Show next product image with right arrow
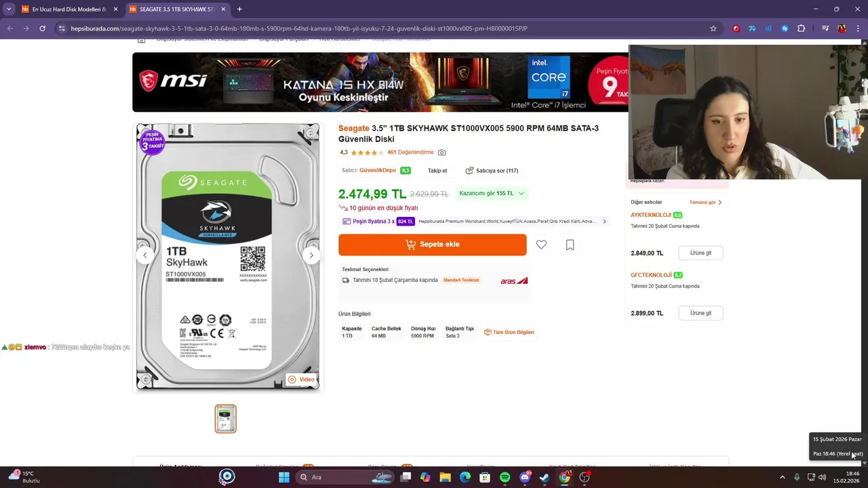The width and height of the screenshot is (868, 488). [x=311, y=256]
